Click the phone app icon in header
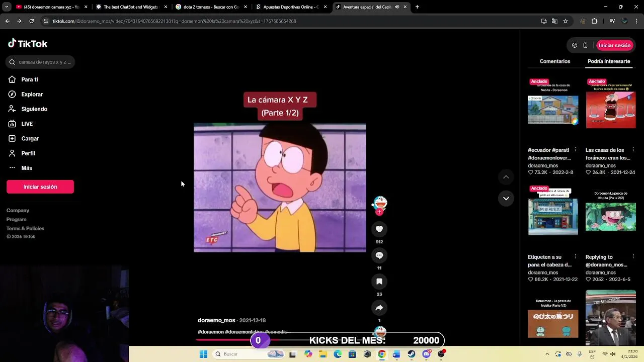644x362 pixels. pos(585,45)
